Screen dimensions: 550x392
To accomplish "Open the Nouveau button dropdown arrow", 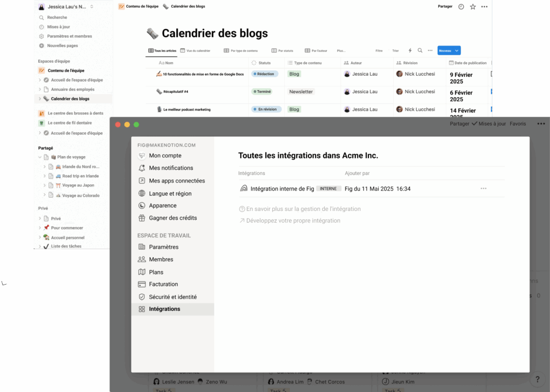I will click(457, 50).
